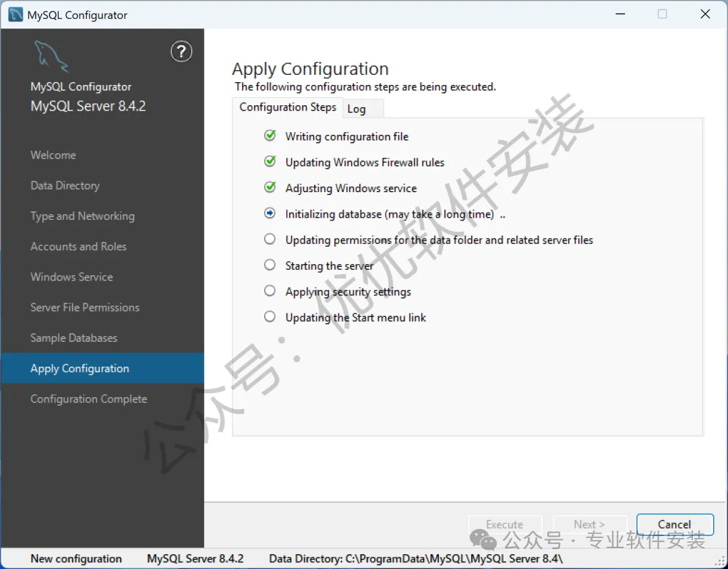The image size is (728, 569).
Task: Click the Apply Configuration page heading
Action: (310, 69)
